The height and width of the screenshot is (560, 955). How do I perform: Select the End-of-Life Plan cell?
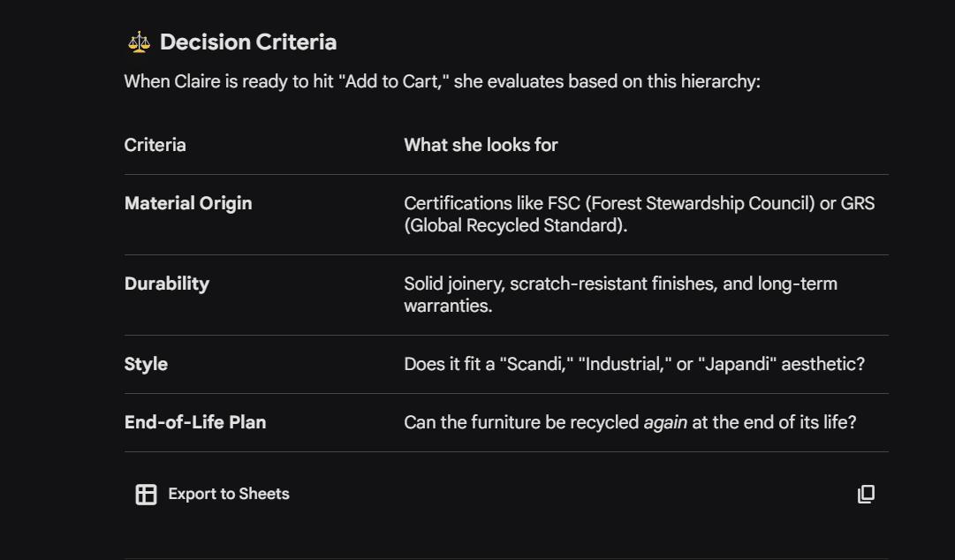tap(195, 422)
